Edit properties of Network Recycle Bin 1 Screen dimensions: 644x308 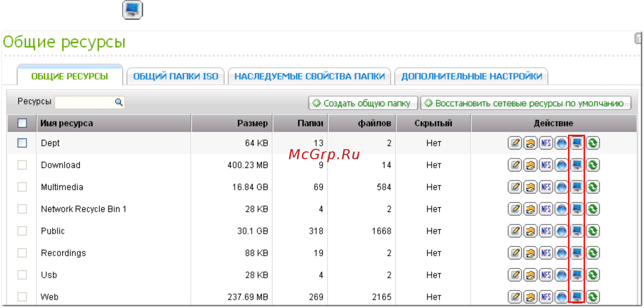point(515,209)
